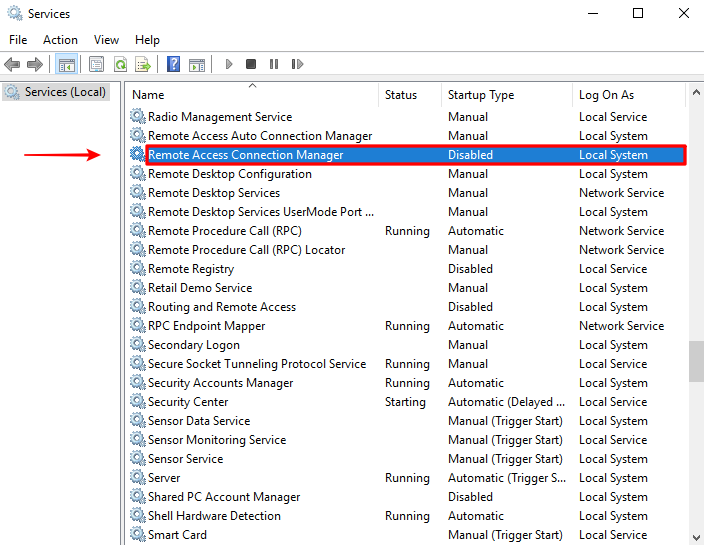Click the blue Help toolbar icon

(174, 65)
